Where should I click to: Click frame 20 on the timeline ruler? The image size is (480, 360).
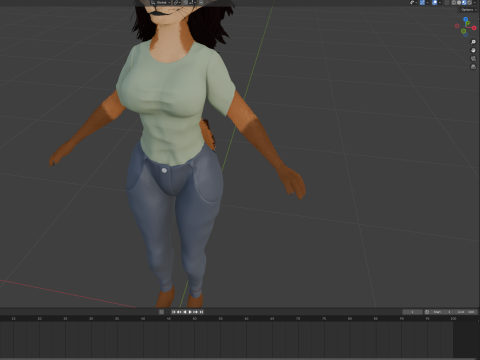(x=39, y=319)
